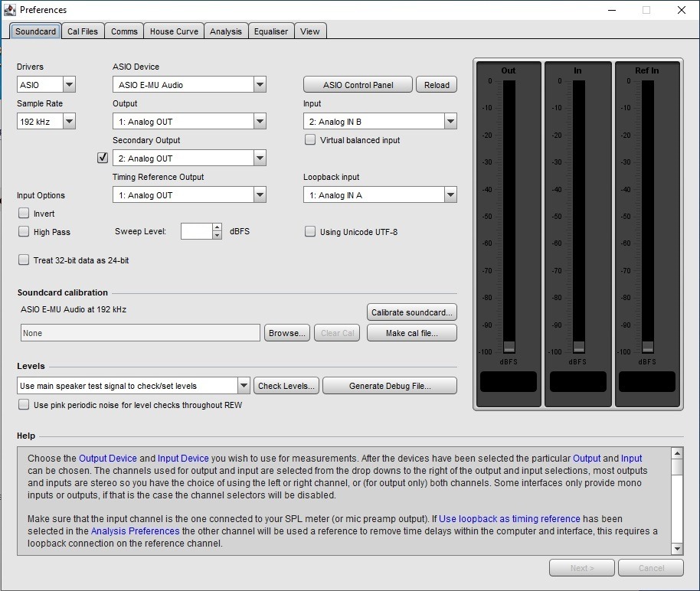700x591 pixels.
Task: Click Calibrate soundcard button
Action: 411,312
